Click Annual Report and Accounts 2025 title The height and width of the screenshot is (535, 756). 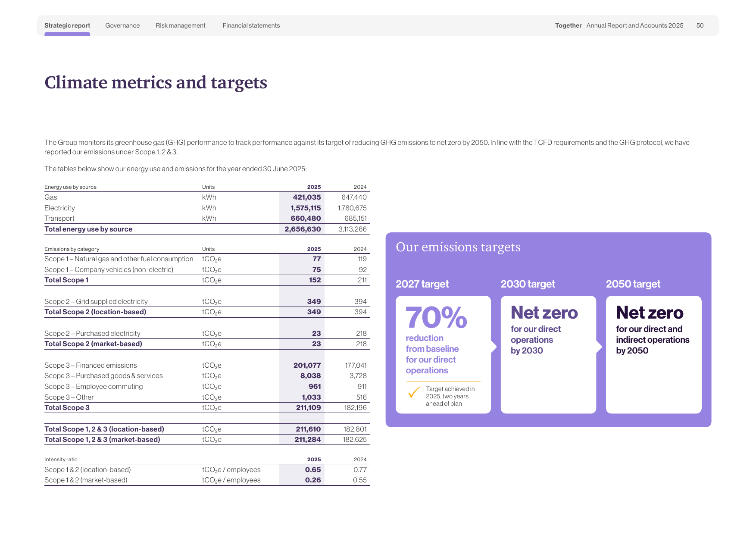click(x=635, y=25)
